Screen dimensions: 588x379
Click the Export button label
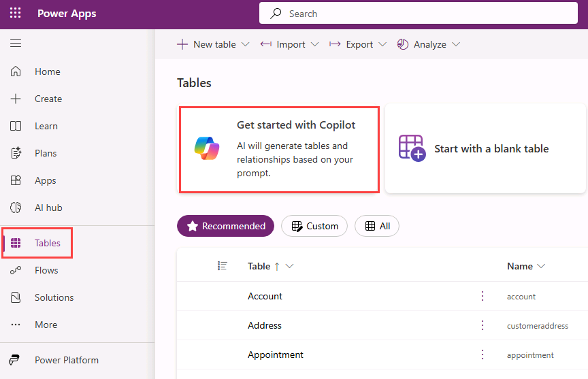(x=359, y=45)
